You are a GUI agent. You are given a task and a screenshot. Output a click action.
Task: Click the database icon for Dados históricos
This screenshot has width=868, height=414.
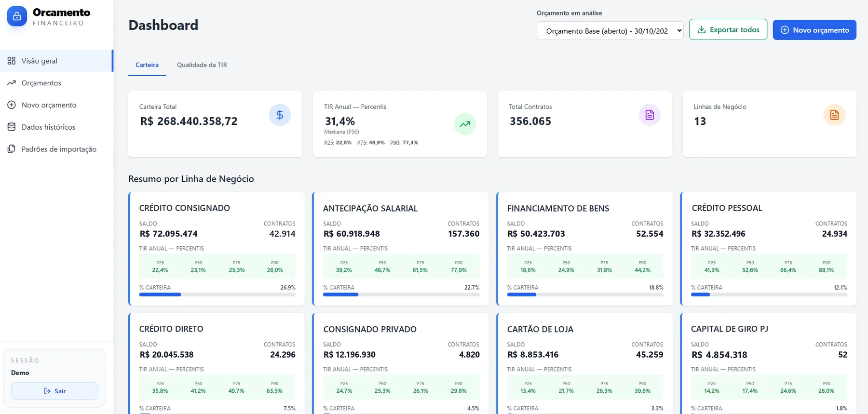(x=12, y=127)
